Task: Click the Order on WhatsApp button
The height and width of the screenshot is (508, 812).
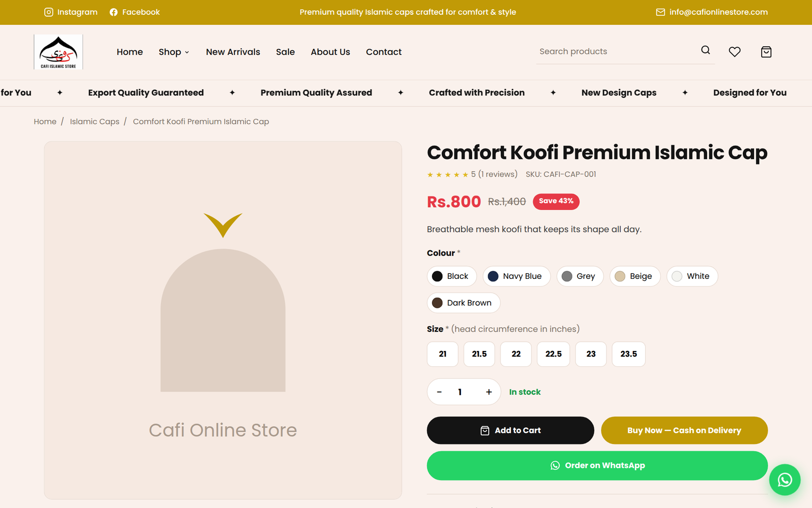Action: 597,465
